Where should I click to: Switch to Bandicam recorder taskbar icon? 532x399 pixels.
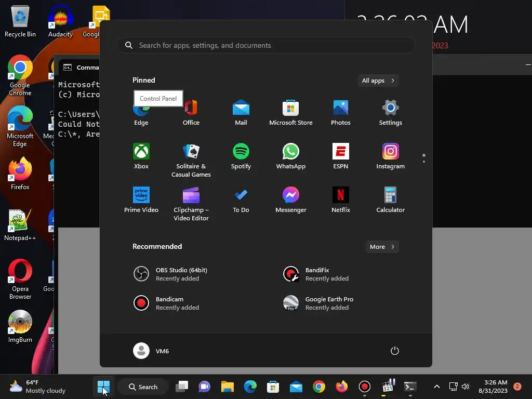(364, 387)
